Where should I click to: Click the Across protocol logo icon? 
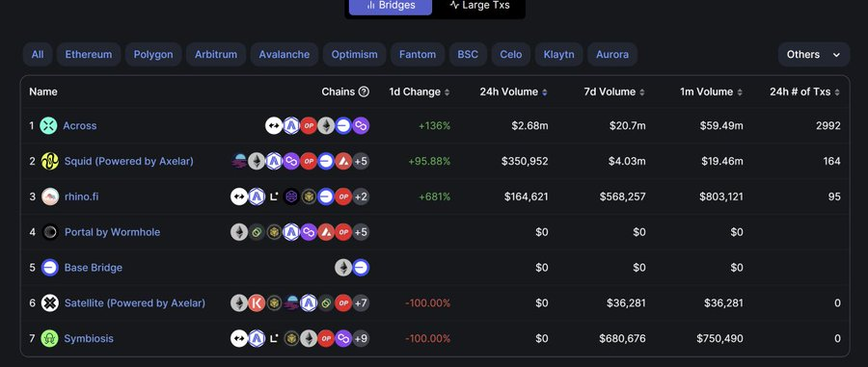coord(49,125)
